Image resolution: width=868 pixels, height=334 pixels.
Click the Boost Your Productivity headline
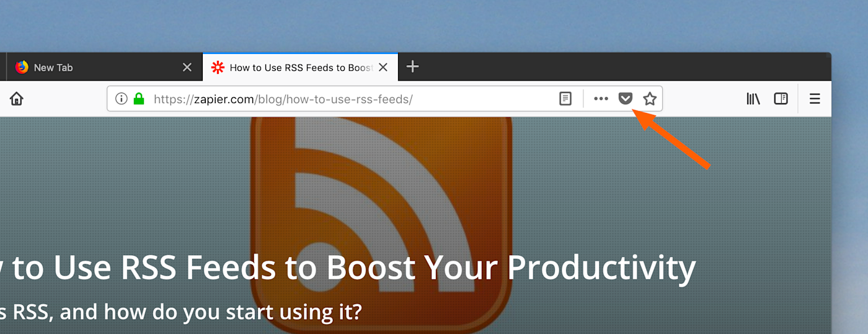(511, 268)
